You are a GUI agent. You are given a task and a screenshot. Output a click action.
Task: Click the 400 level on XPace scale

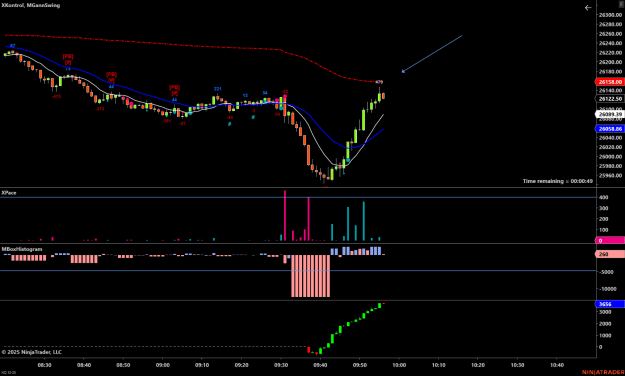(x=603, y=197)
